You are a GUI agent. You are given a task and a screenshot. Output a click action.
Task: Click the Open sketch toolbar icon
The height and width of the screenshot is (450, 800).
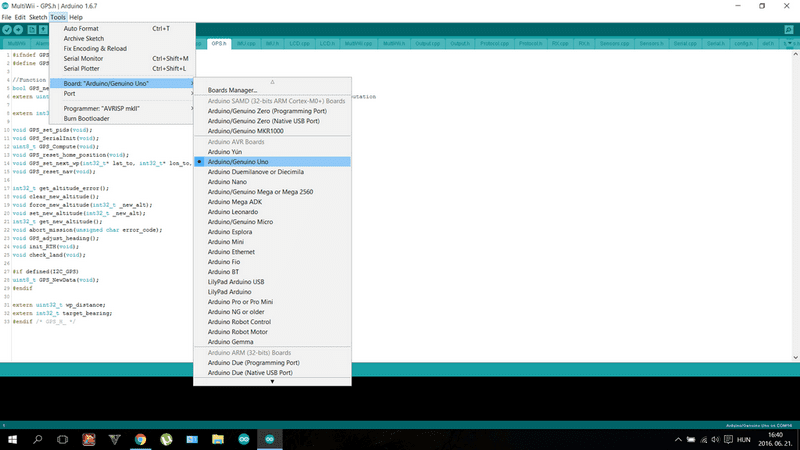43,30
